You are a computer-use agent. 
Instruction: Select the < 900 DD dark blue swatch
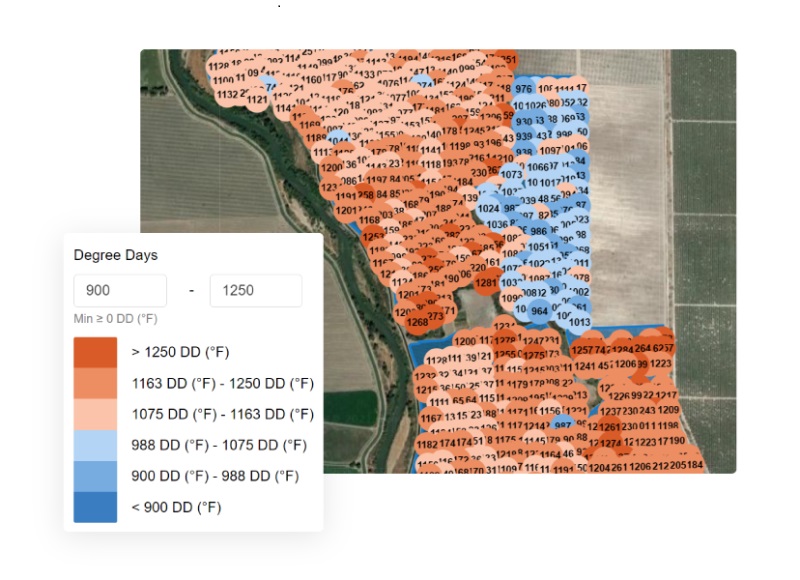coord(95,507)
